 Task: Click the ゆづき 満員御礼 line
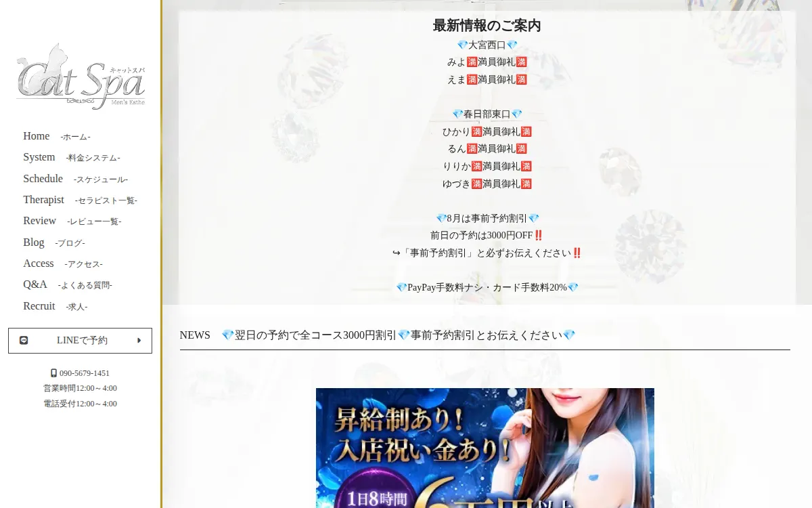[x=487, y=184]
